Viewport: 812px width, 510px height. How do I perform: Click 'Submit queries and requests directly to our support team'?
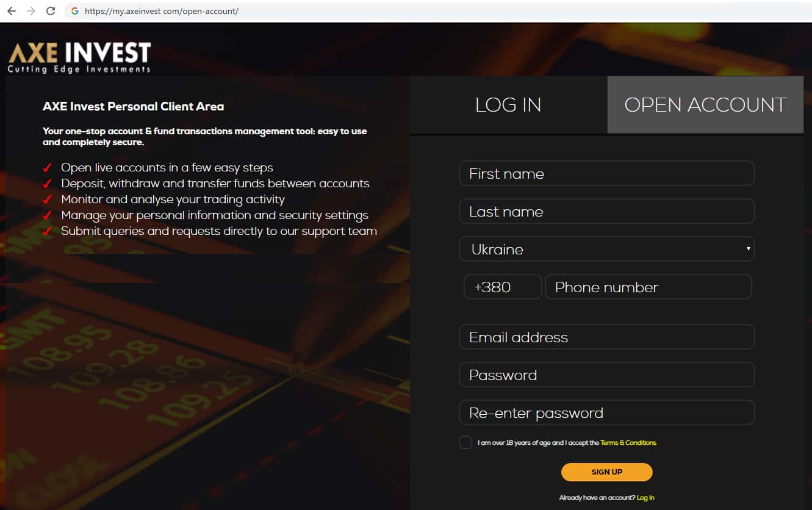219,231
